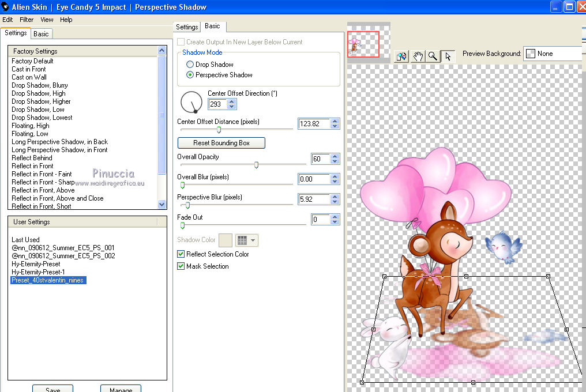Click the Overall Blur slider handle
The width and height of the screenshot is (586, 392).
[x=183, y=186]
